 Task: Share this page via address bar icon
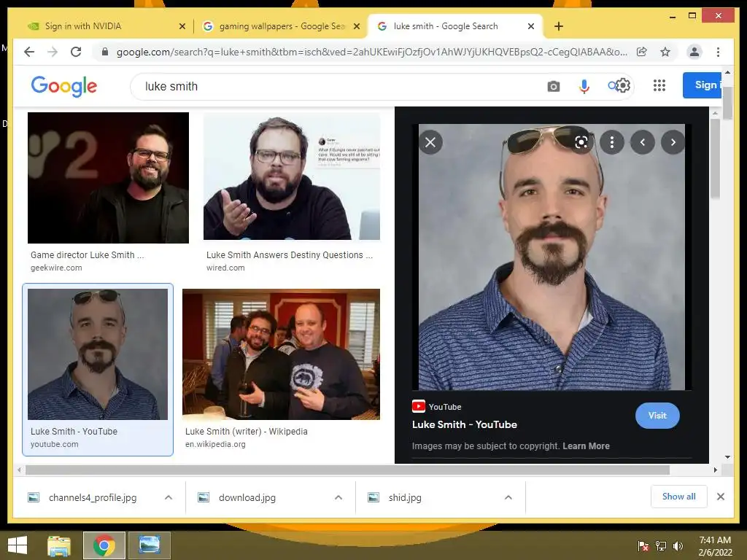pos(642,52)
